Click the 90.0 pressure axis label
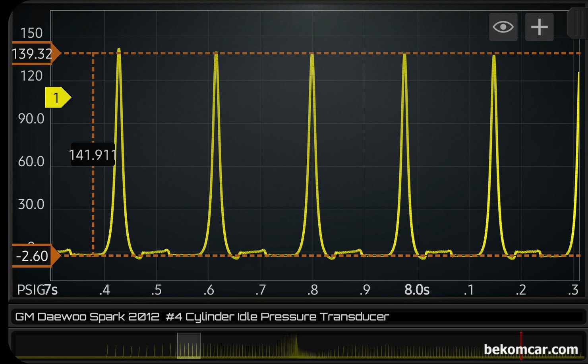Image resolution: width=588 pixels, height=364 pixels. [31, 119]
